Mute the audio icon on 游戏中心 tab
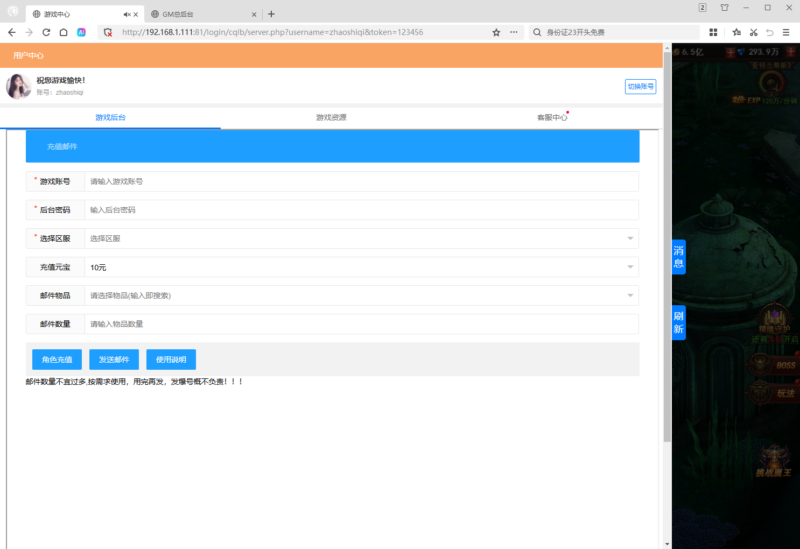This screenshot has height=549, width=800. click(126, 14)
